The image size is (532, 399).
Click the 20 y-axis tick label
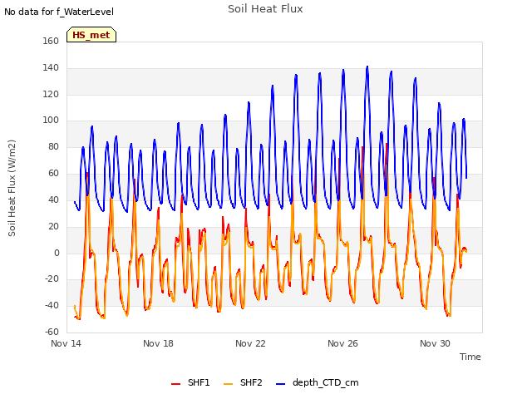pyautogui.click(x=53, y=226)
